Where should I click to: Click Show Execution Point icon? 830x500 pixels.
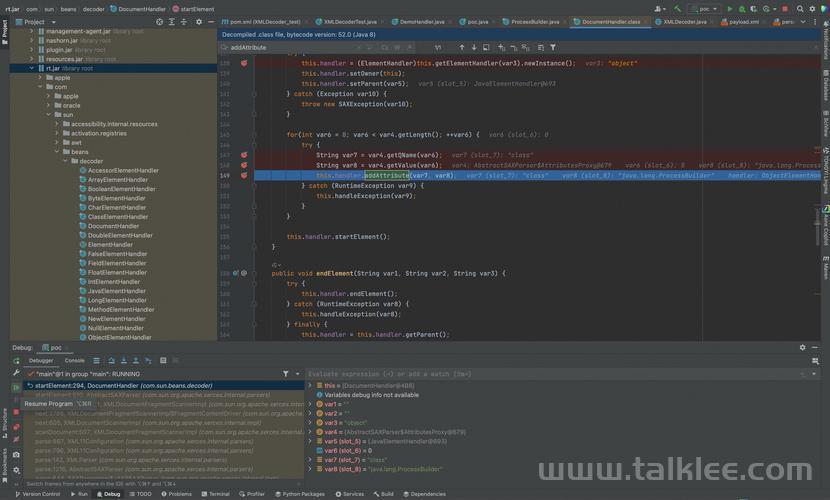(x=96, y=361)
